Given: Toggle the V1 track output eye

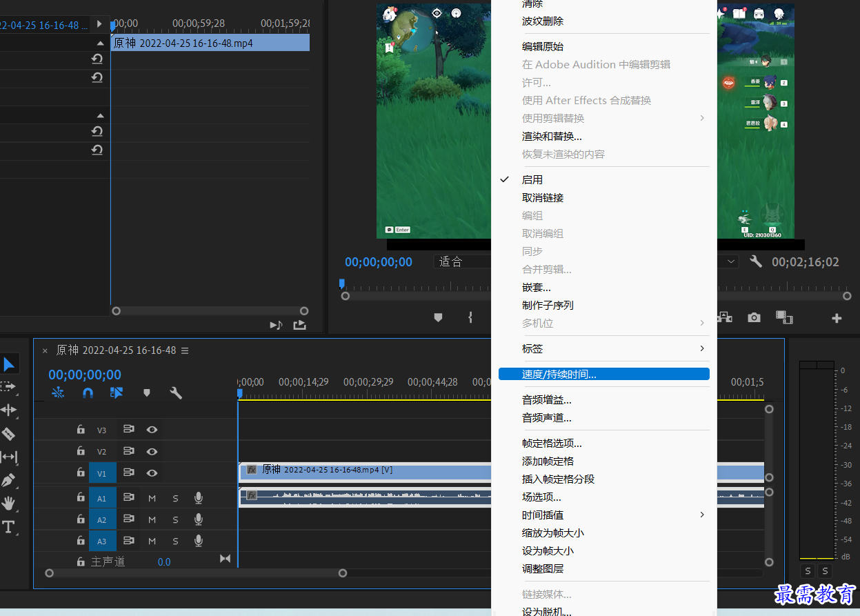Looking at the screenshot, I should (152, 473).
